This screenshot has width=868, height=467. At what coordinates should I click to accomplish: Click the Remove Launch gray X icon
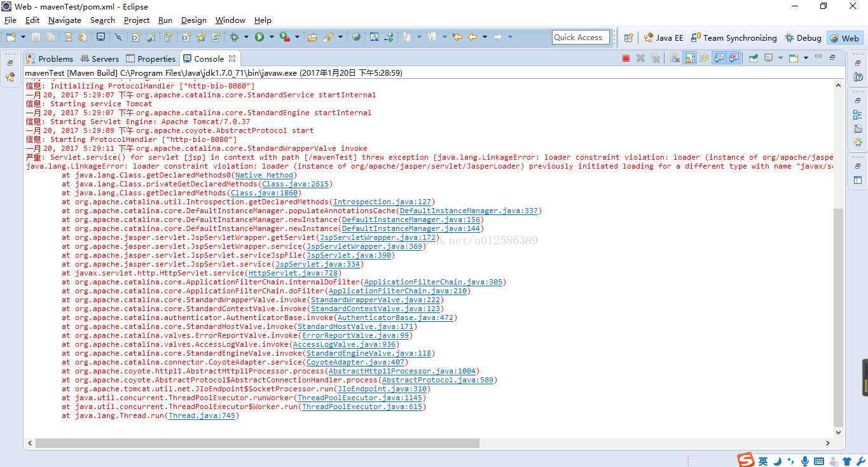coord(640,58)
